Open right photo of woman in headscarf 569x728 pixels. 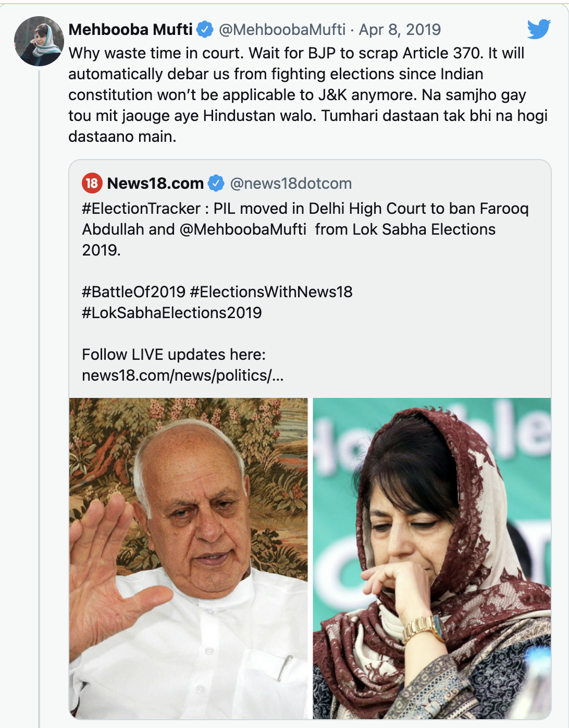431,558
